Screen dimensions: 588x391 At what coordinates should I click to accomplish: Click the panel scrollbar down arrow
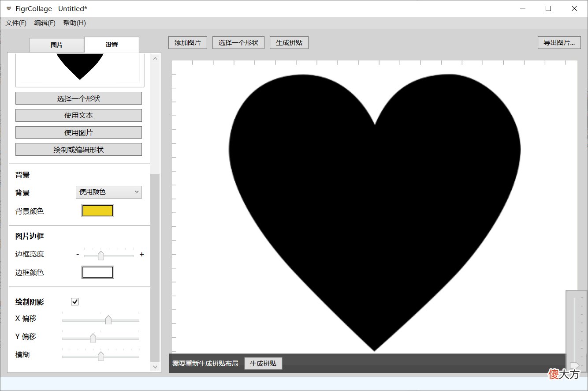[155, 367]
